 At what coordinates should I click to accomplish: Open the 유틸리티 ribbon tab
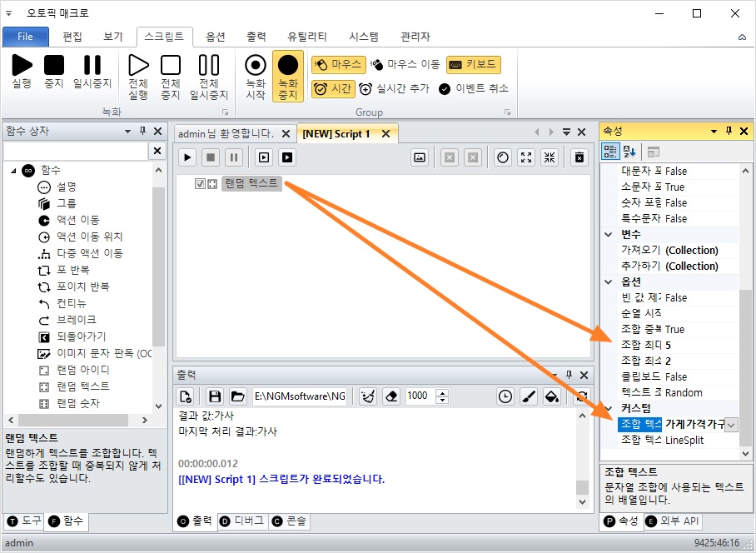coord(307,37)
